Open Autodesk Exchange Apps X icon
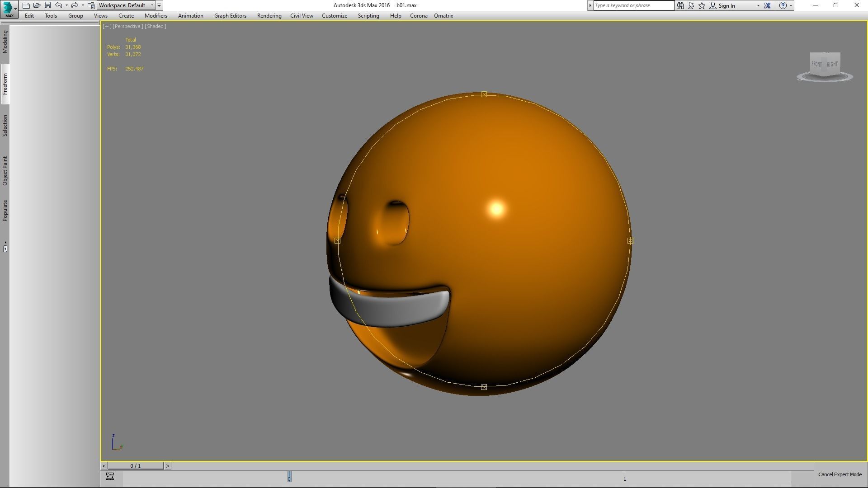 tap(767, 5)
